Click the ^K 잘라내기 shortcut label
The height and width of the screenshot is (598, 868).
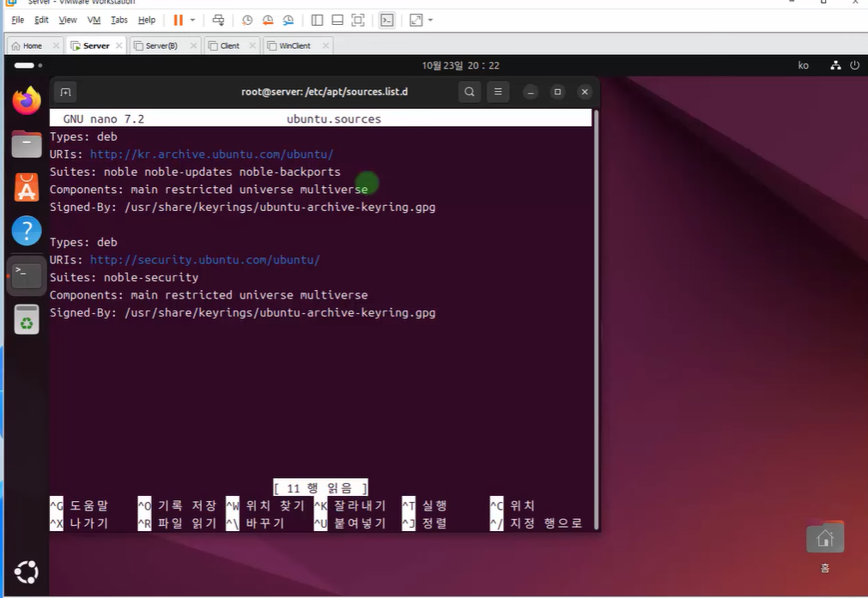[x=349, y=505]
